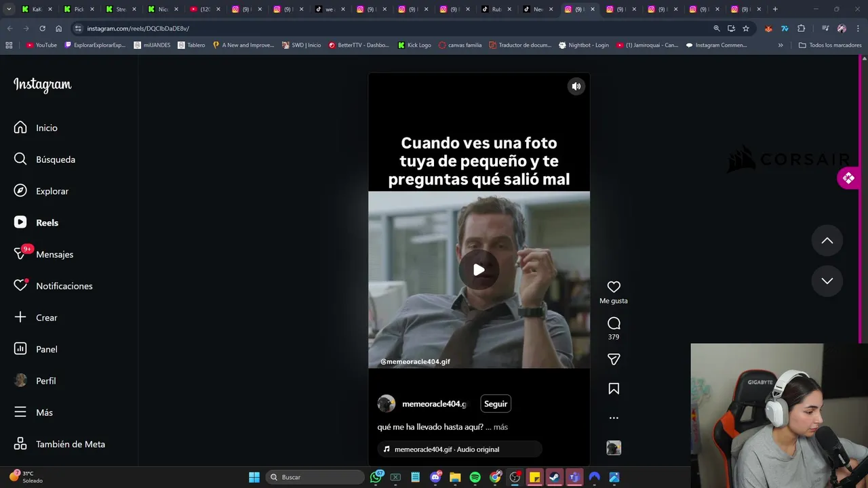Screen dimensions: 868x488
Task: Open the Explorar compass in the sidebar
Action: click(x=41, y=191)
